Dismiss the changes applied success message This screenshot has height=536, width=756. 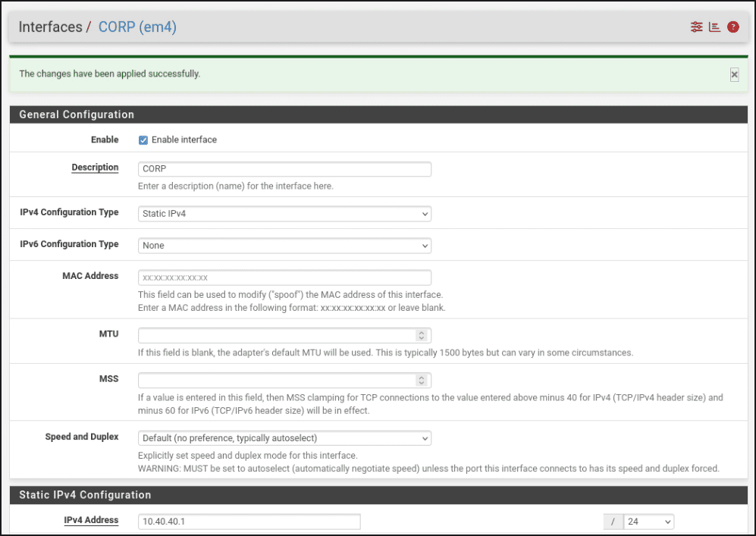[734, 75]
